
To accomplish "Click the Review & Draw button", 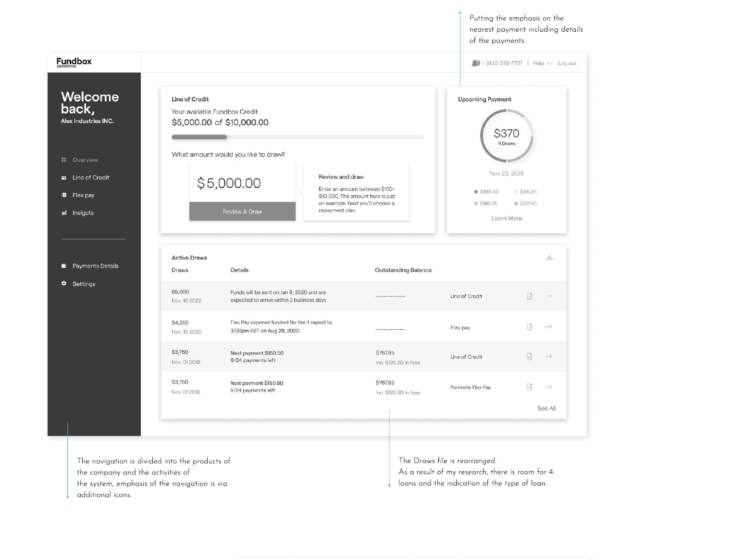I will pyautogui.click(x=242, y=212).
